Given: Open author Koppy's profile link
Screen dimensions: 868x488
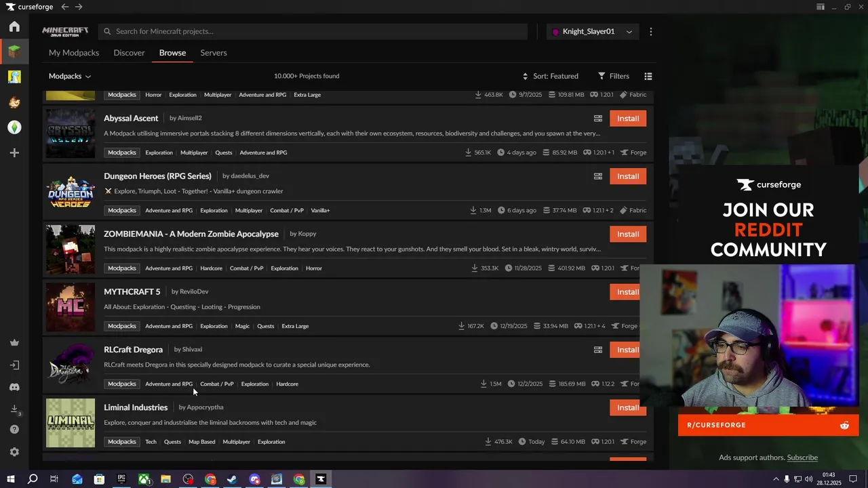Looking at the screenshot, I should pyautogui.click(x=307, y=233).
